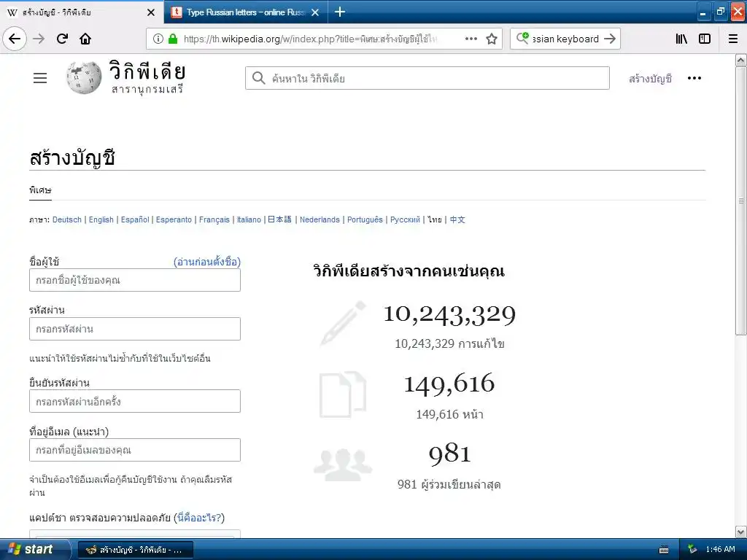Screen dimensions: 747x560
Task: Open the Firefox hamburger menu
Action: [x=733, y=39]
